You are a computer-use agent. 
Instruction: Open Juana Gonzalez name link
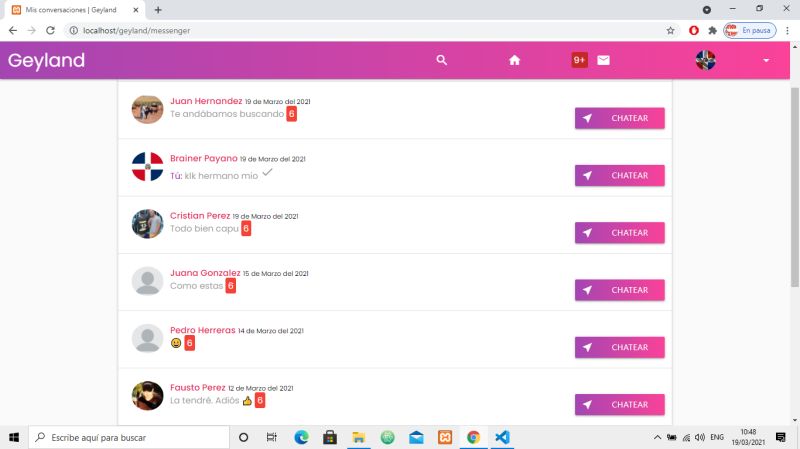(x=205, y=273)
